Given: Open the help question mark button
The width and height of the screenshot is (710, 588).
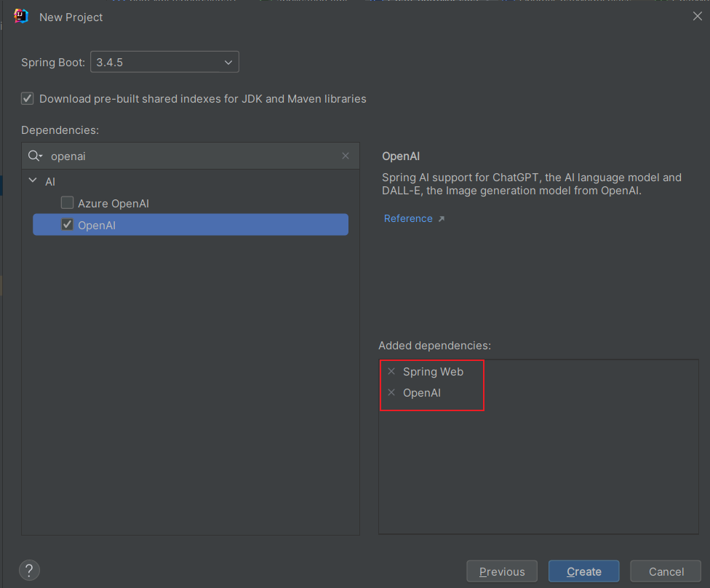Looking at the screenshot, I should click(x=29, y=571).
